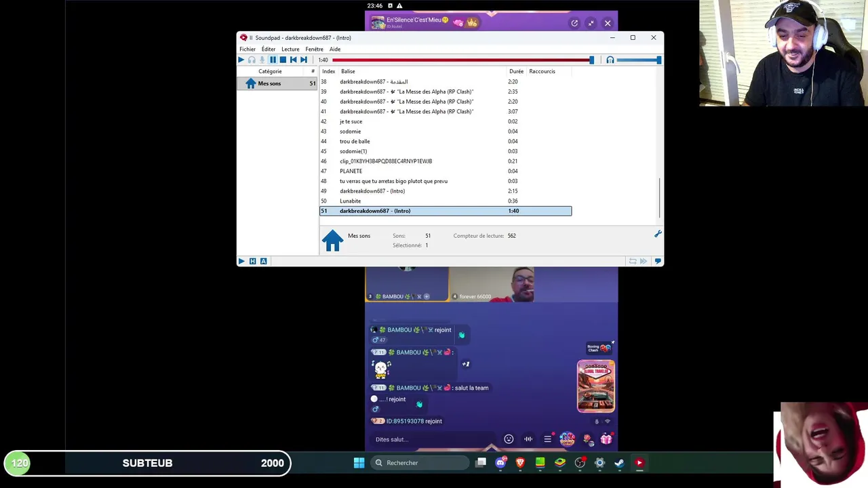Image resolution: width=868 pixels, height=488 pixels.
Task: Open Discord from the taskbar
Action: (500, 463)
